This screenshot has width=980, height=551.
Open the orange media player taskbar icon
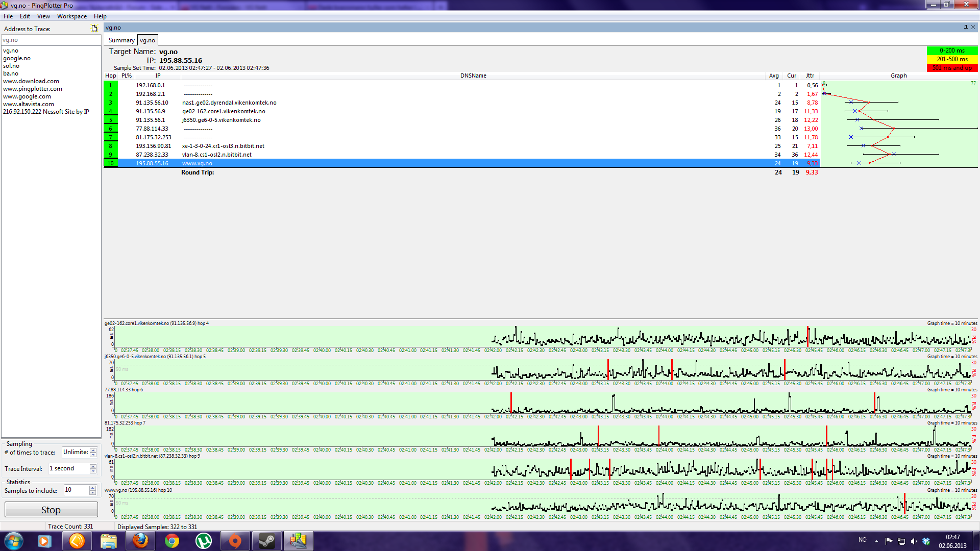(x=77, y=541)
